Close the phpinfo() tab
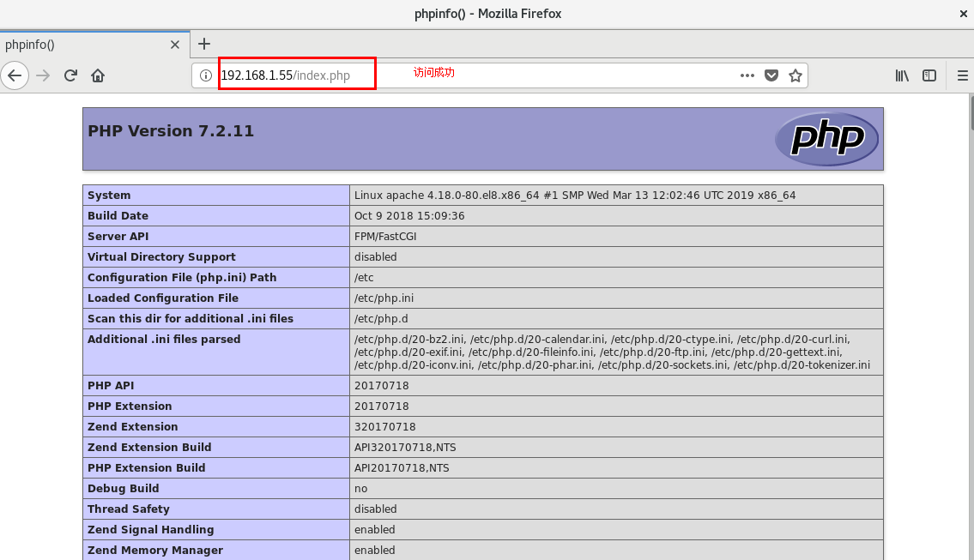This screenshot has width=974, height=560. coord(174,45)
